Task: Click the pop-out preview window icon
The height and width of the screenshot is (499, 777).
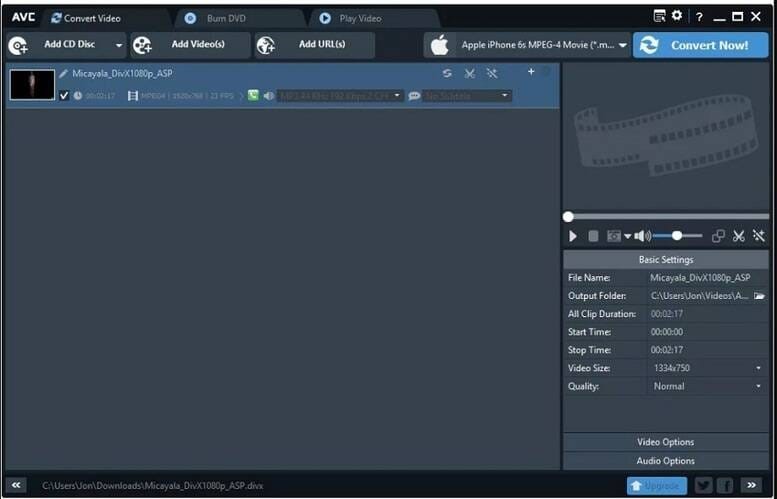Action: point(718,236)
